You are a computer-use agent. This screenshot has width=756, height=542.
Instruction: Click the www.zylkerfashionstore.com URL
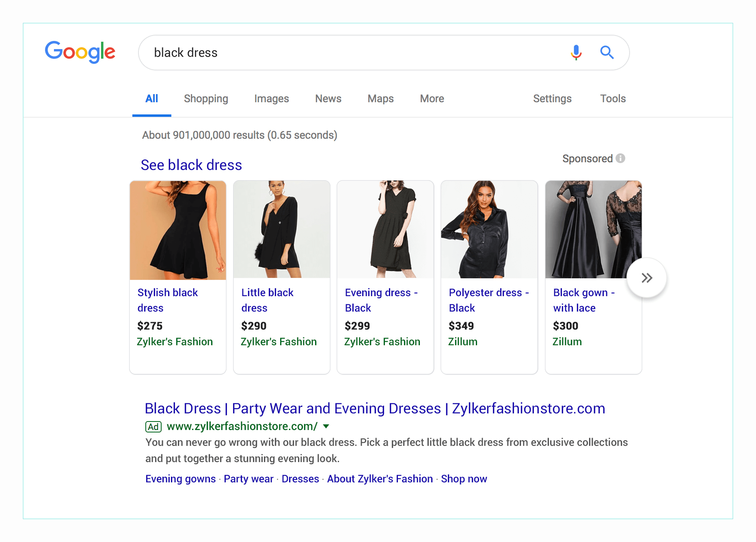pos(242,426)
